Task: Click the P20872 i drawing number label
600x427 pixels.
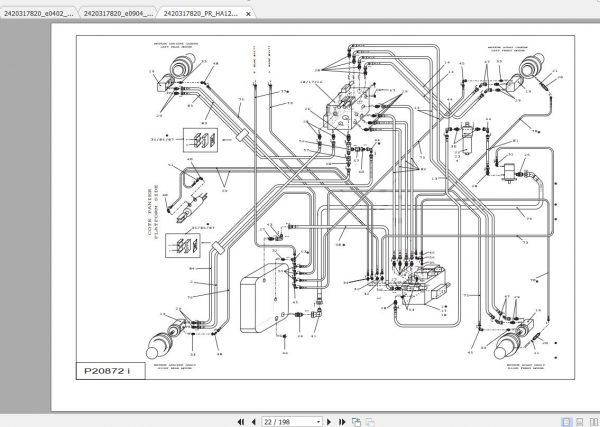Action: tap(107, 371)
